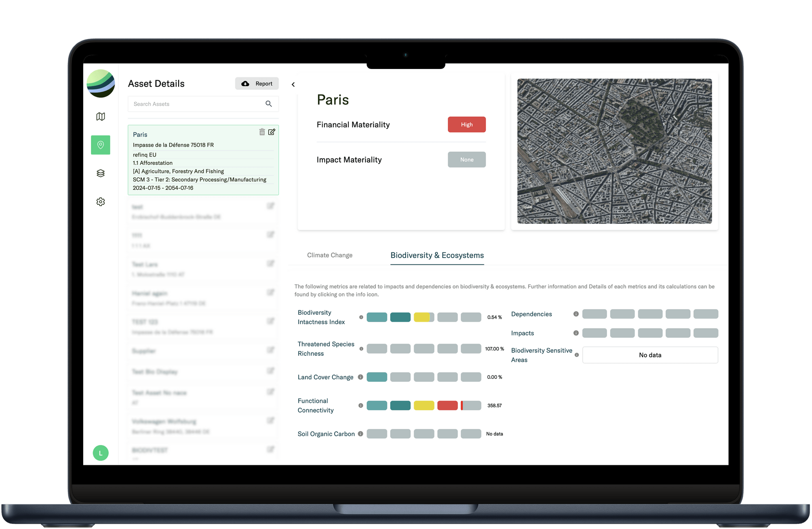The height and width of the screenshot is (529, 812).
Task: Click first teal segment of Land Cover Change
Action: tap(377, 377)
